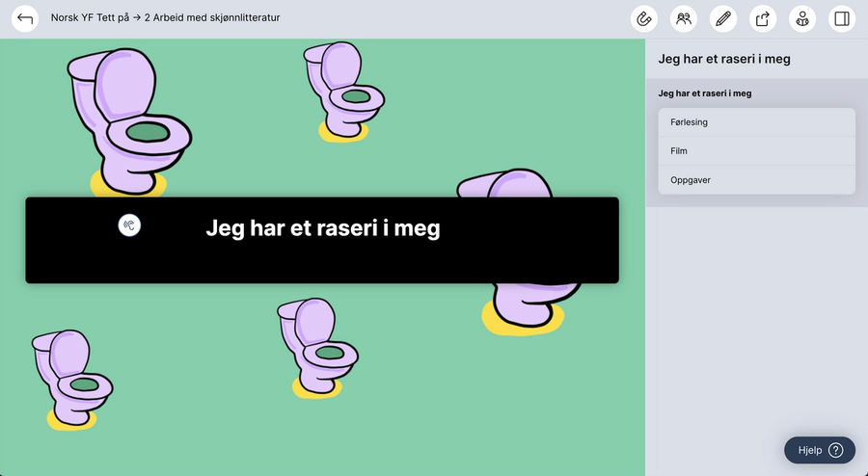Image resolution: width=868 pixels, height=476 pixels.
Task: Click breadcrumb 'Norsk YF Tett på → 2 Arbeid med skjønnlitteratur'
Action: pos(166,17)
